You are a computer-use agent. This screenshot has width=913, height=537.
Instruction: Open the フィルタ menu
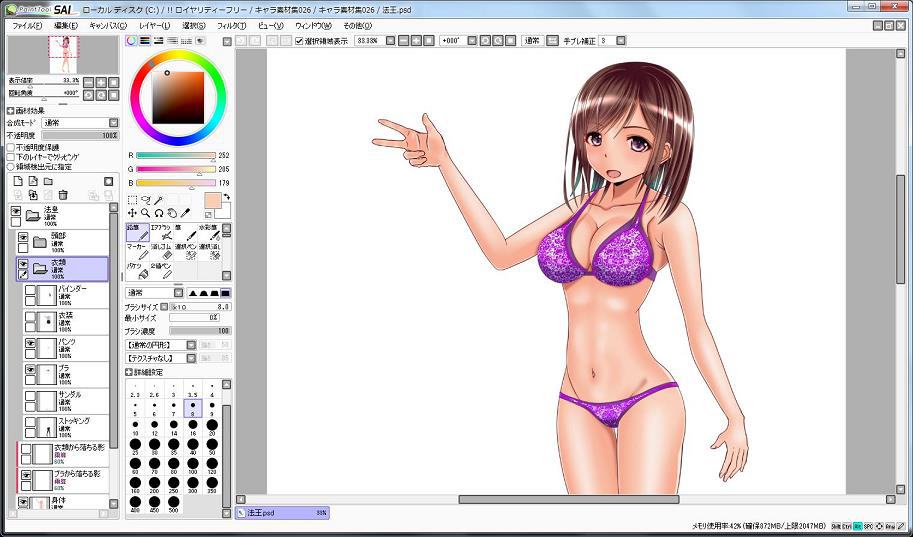tap(231, 25)
